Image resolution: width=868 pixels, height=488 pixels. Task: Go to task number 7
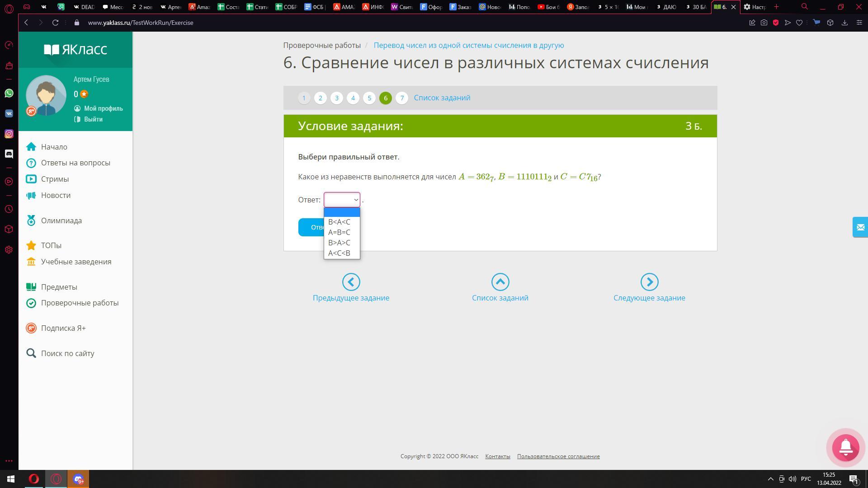402,98
